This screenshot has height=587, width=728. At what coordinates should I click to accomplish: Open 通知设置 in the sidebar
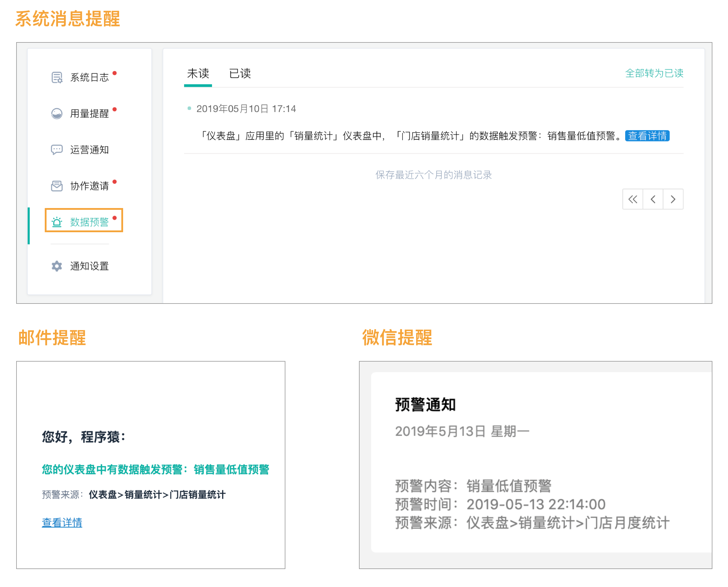click(x=90, y=266)
